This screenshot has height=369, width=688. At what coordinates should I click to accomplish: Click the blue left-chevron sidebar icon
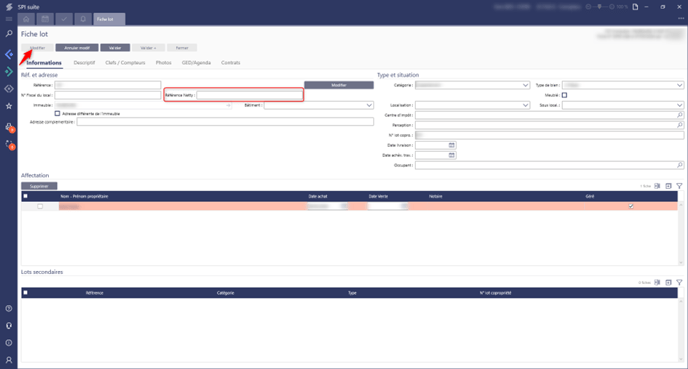click(9, 54)
